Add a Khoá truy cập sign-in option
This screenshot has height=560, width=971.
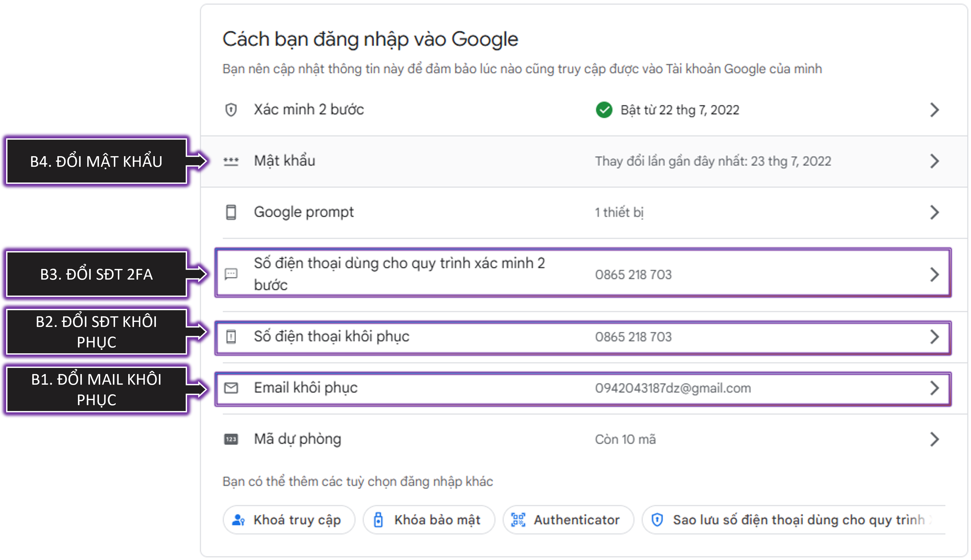(289, 520)
